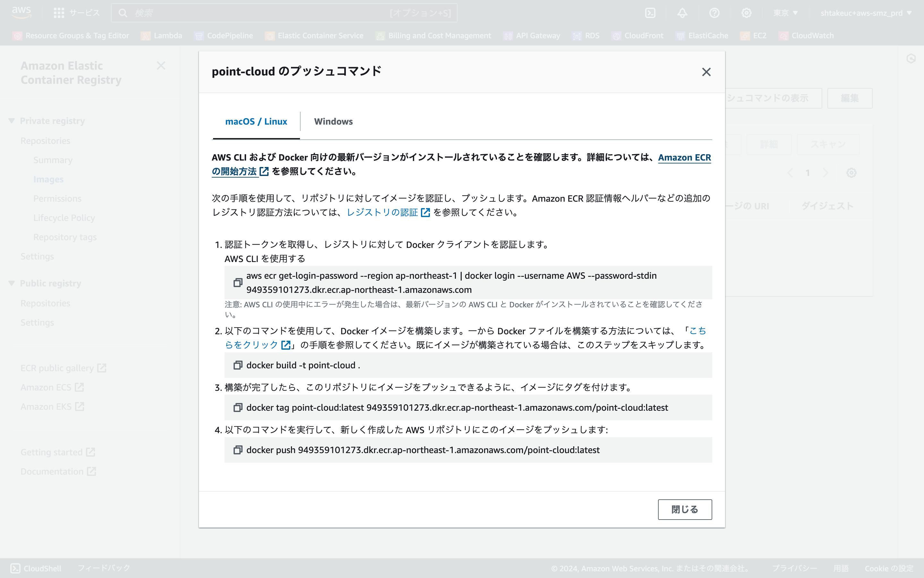Click the 詳細 button behind the dialog
The height and width of the screenshot is (578, 924).
769,144
